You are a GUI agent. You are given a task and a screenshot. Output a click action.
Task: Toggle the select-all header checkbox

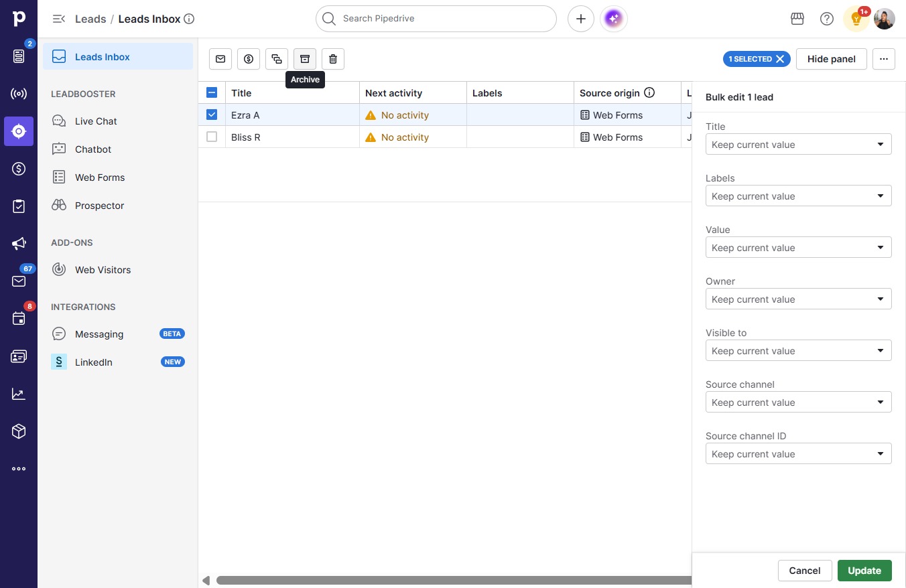tap(212, 93)
